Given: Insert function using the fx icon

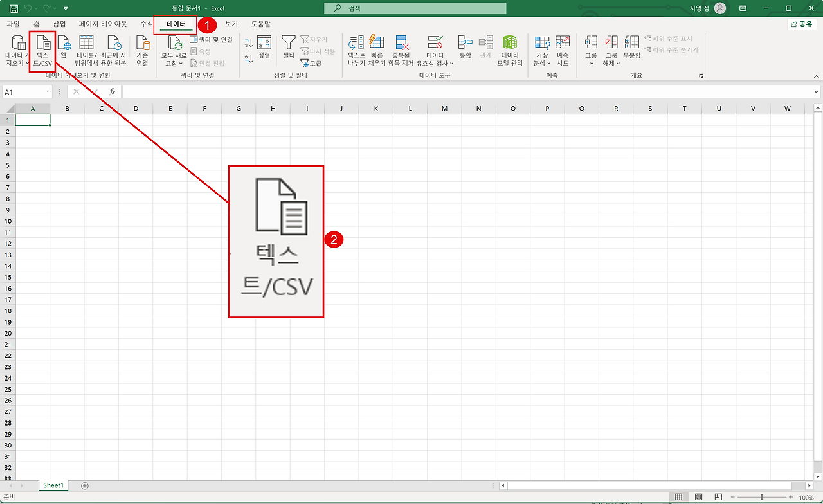Looking at the screenshot, I should point(112,92).
